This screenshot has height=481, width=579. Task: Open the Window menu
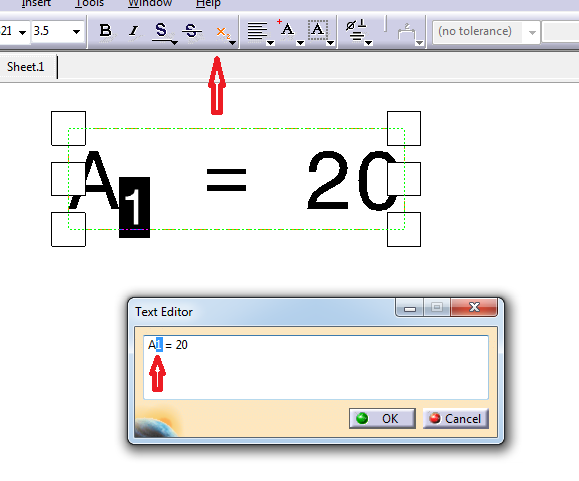click(x=150, y=4)
